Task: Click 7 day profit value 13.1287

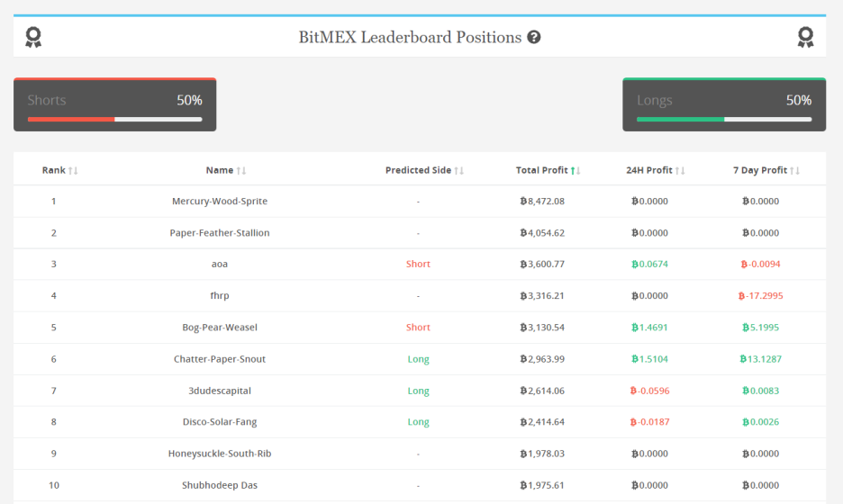Action: [760, 359]
